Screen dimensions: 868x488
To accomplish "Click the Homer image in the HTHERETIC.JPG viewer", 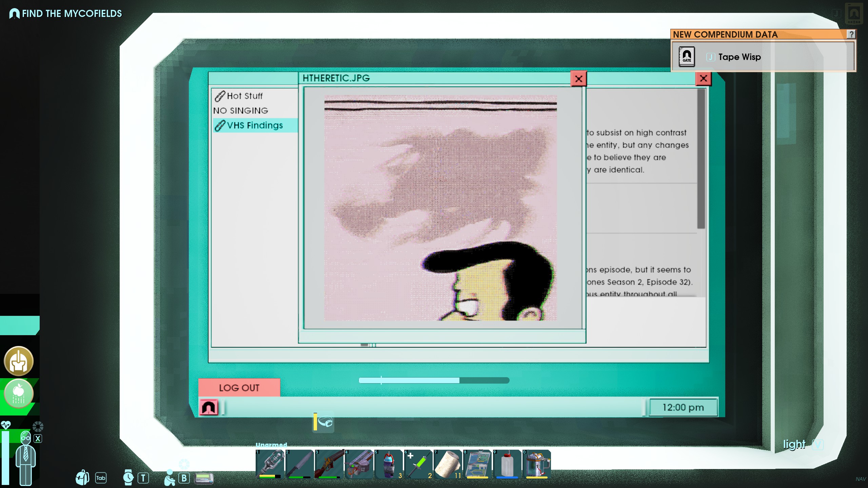I will (440, 208).
